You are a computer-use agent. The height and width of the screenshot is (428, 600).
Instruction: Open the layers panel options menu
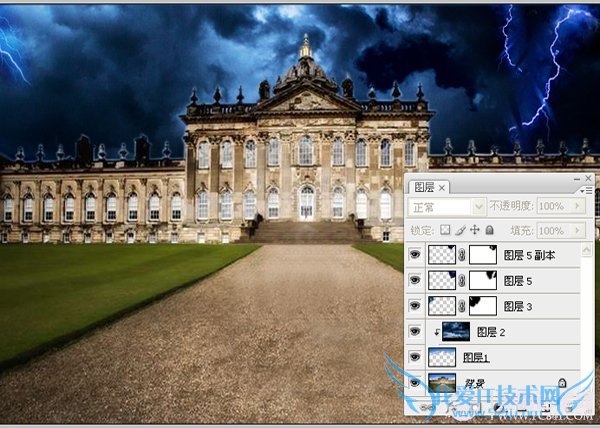(x=586, y=190)
